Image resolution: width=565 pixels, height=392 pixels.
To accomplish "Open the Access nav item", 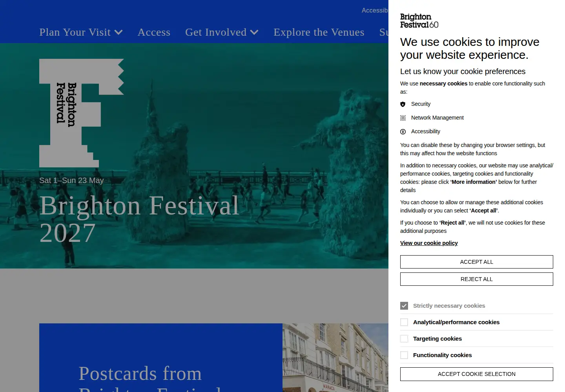I will (154, 32).
